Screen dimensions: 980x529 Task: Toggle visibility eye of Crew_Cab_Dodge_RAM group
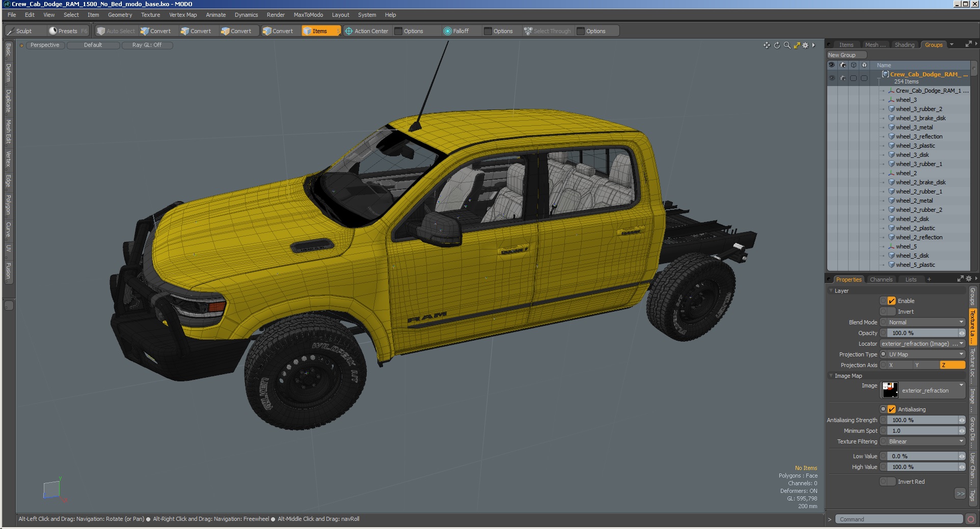click(832, 78)
